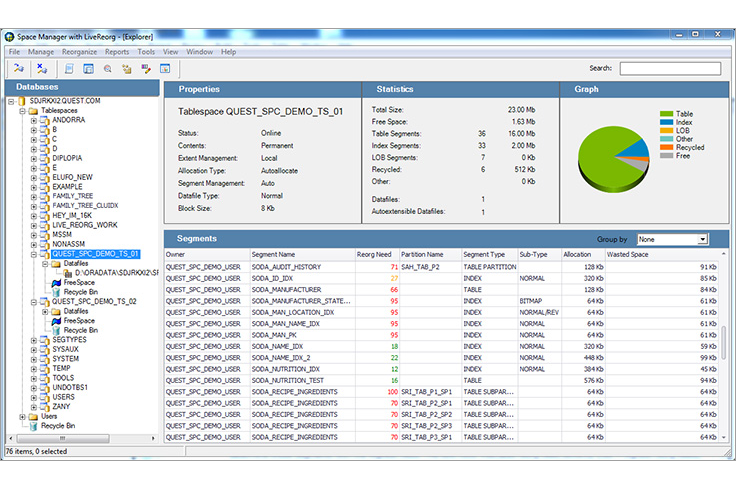Viewport: 736px width, 489px height.
Task: Click the Segments list vertical scrollbar
Action: (723, 343)
